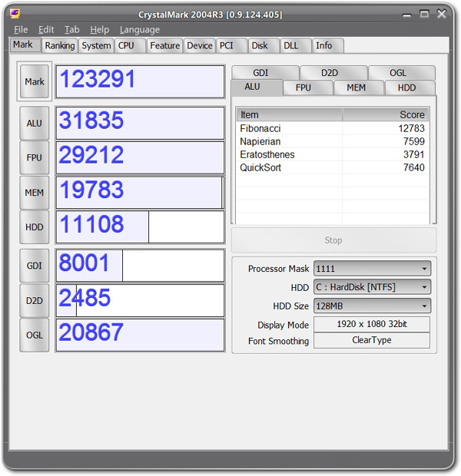Run the HDD benchmark button
This screenshot has height=476, width=461.
tap(35, 227)
